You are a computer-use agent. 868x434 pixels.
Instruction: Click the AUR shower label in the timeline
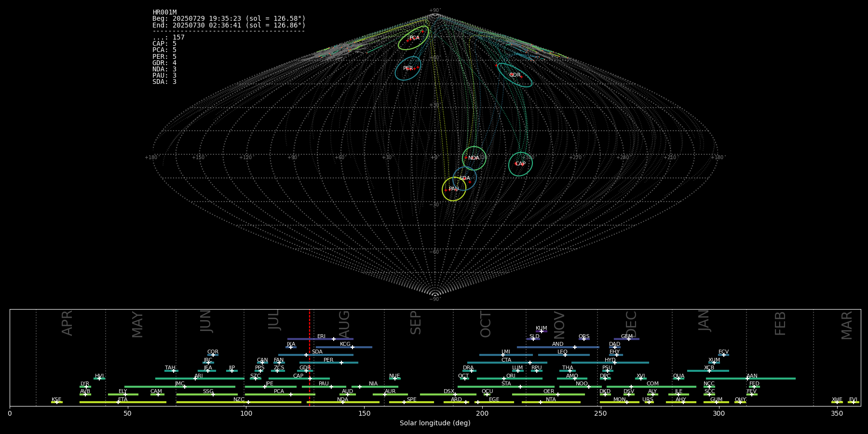coord(390,392)
